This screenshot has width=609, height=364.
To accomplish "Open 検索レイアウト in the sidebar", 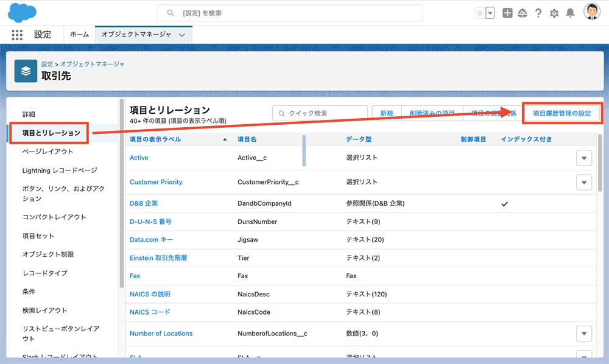I will (44, 310).
